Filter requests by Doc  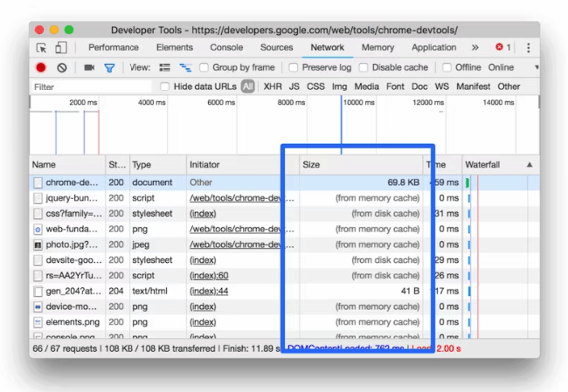pos(419,86)
